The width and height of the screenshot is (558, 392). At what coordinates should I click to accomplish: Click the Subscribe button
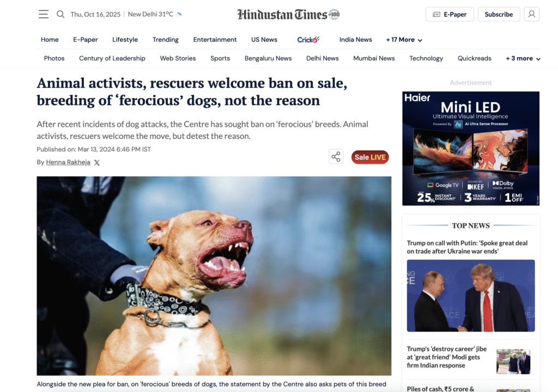(x=499, y=14)
